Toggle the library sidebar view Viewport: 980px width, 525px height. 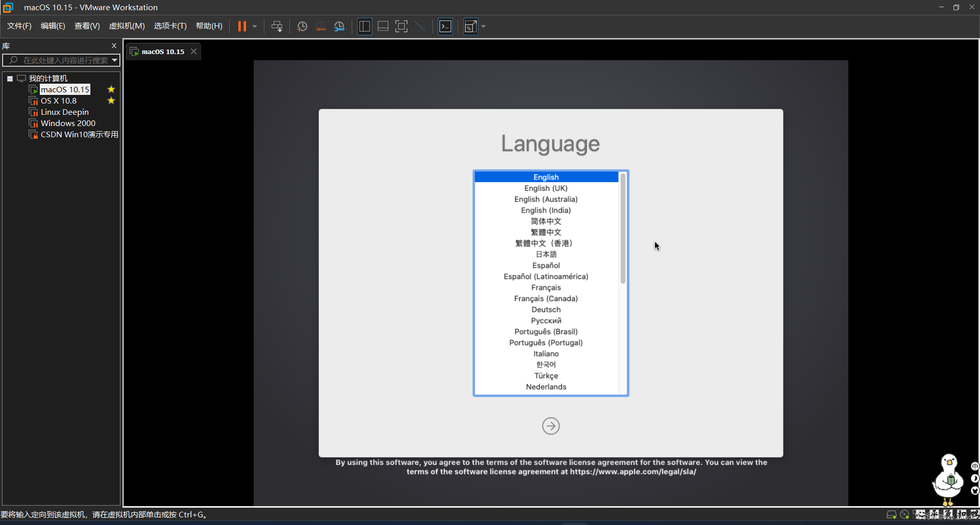[x=364, y=27]
